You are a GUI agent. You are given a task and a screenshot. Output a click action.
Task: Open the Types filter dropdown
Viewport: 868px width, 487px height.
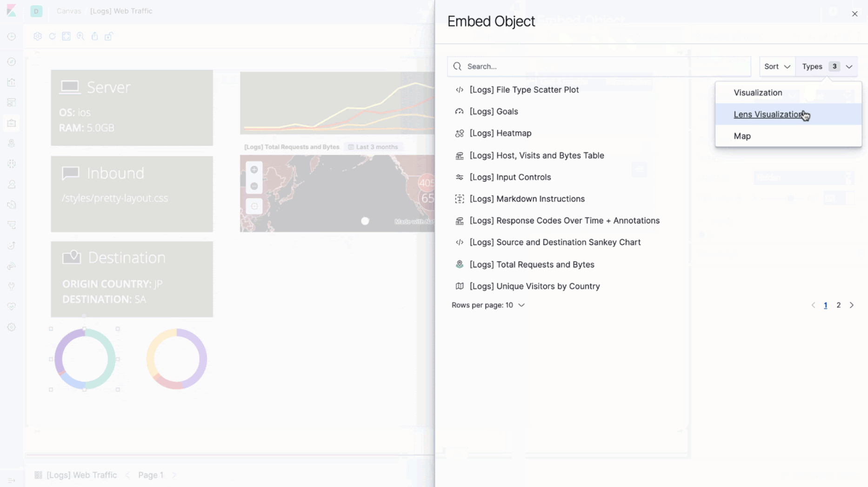click(826, 66)
